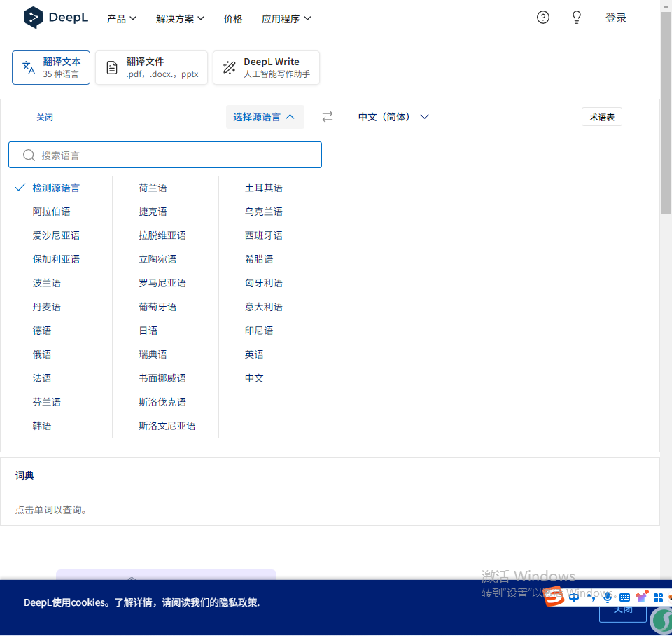
Task: Pick 拉脱维亚语 in the language list
Action: pyautogui.click(x=162, y=235)
